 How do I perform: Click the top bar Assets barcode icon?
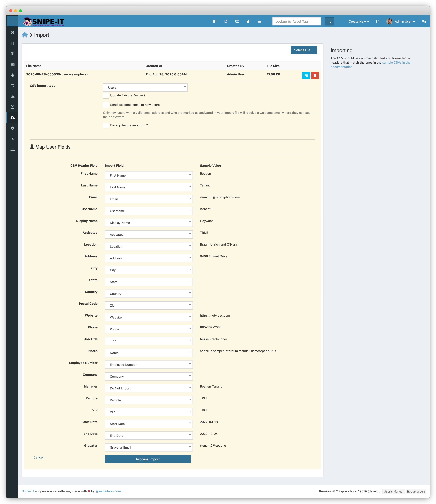pos(215,21)
